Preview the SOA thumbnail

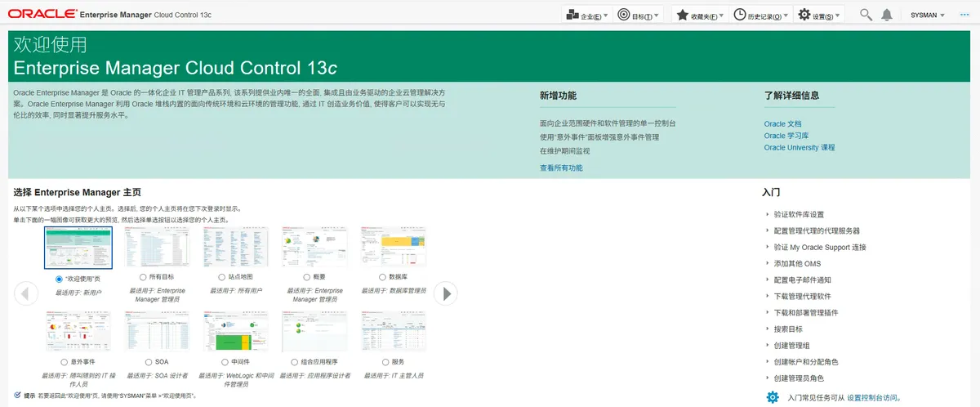(157, 331)
